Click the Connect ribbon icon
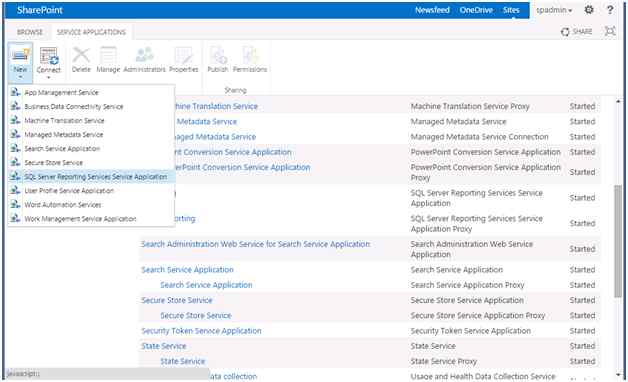This screenshot has width=628, height=382. point(48,56)
